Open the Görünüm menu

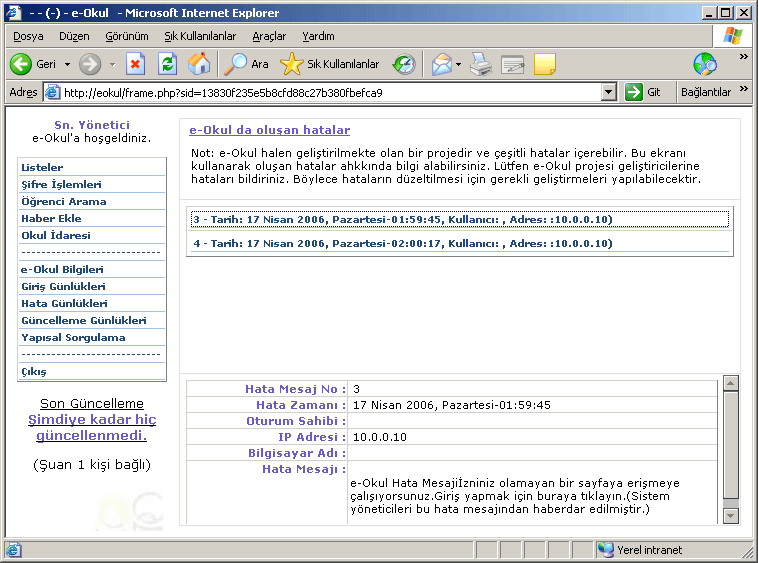127,36
